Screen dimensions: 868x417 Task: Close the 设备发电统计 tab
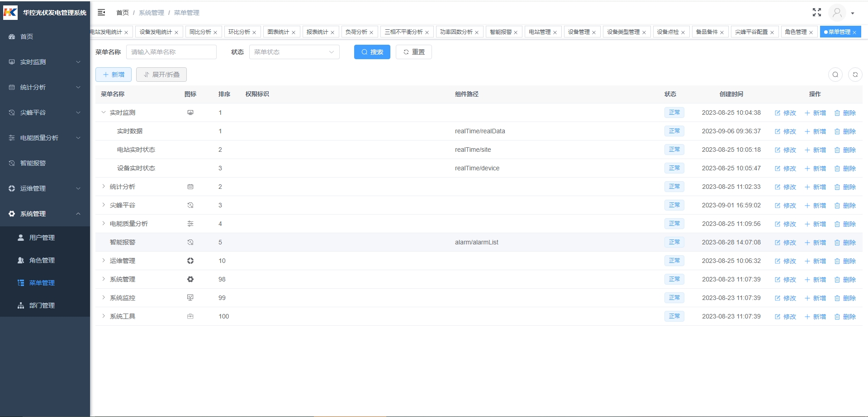coord(176,33)
